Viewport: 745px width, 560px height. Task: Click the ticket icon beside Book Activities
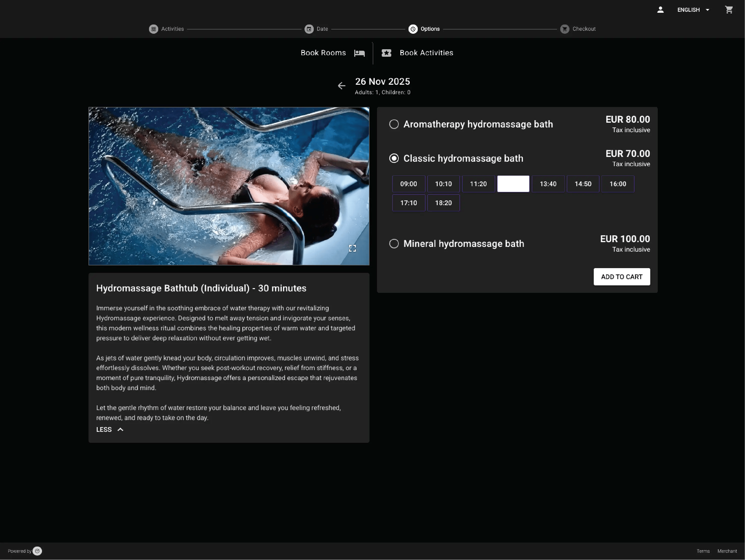(386, 53)
